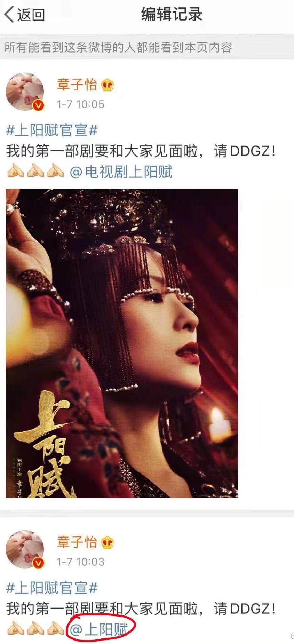Open the 上阳赋 poster image

(x=122, y=343)
